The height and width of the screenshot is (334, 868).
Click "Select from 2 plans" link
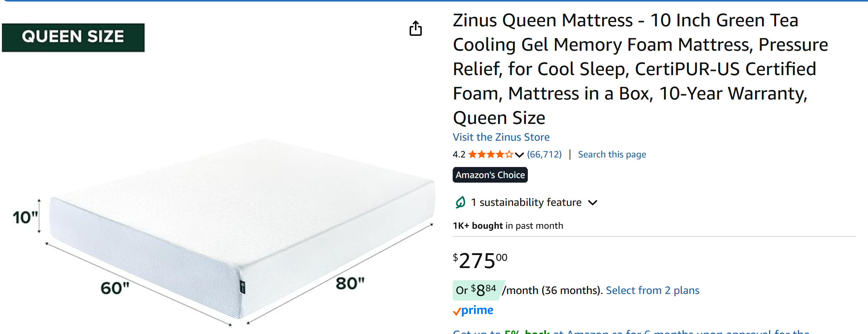(653, 291)
